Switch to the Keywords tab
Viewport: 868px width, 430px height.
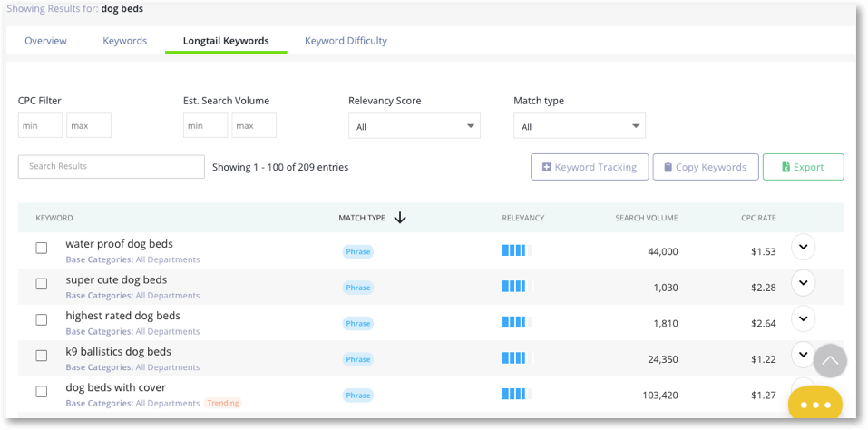(x=125, y=41)
